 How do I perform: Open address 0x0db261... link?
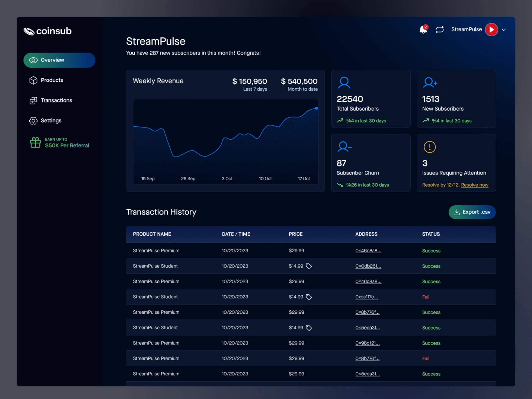click(x=368, y=266)
